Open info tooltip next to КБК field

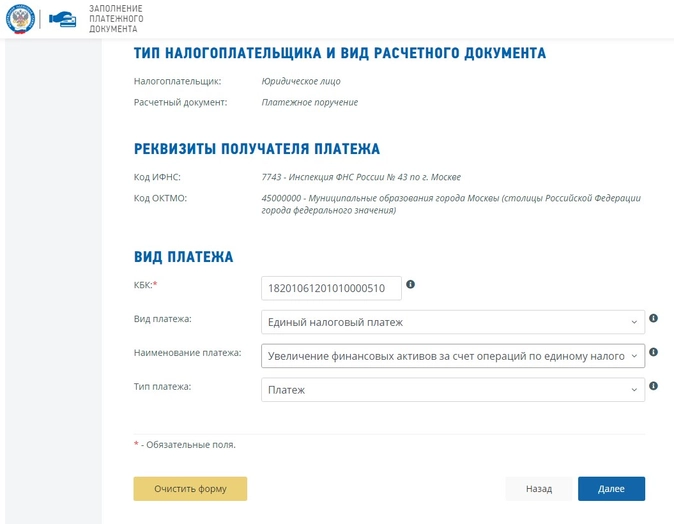411,284
